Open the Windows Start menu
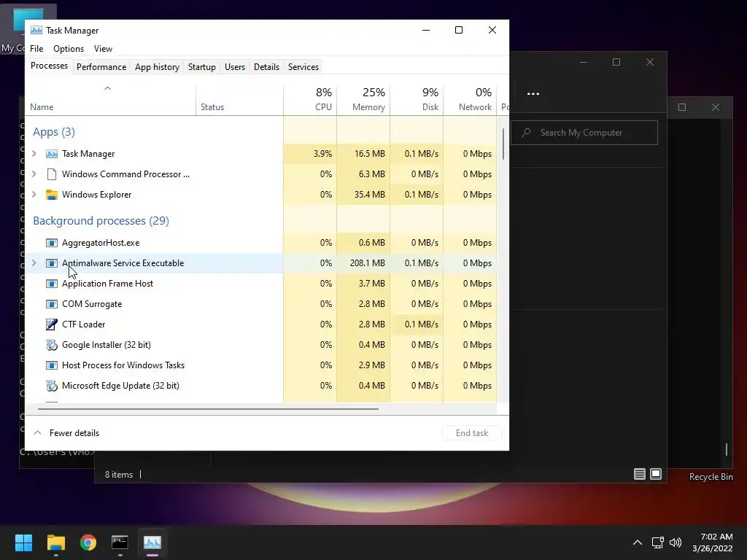Screen dimensions: 747x560 coord(23,542)
